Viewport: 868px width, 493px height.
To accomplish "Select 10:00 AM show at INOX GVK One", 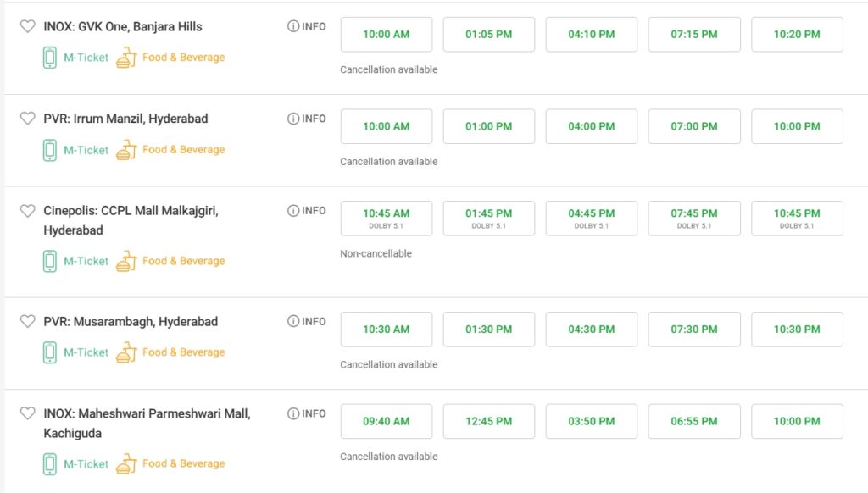I will (x=386, y=35).
